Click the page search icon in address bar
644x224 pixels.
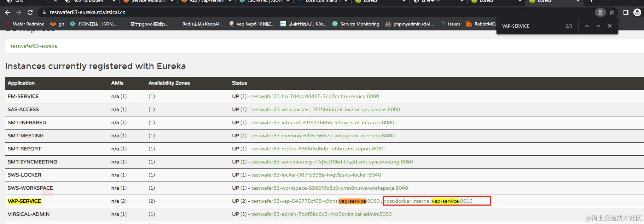pyautogui.click(x=600, y=12)
